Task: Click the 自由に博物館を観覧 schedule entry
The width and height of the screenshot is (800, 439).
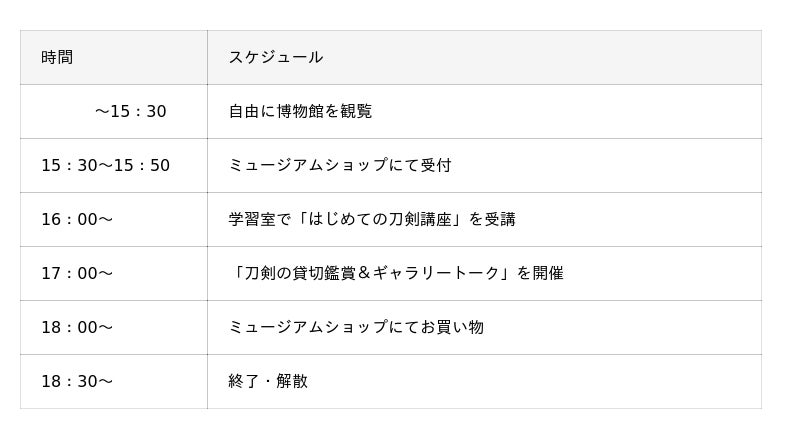Action: [300, 111]
